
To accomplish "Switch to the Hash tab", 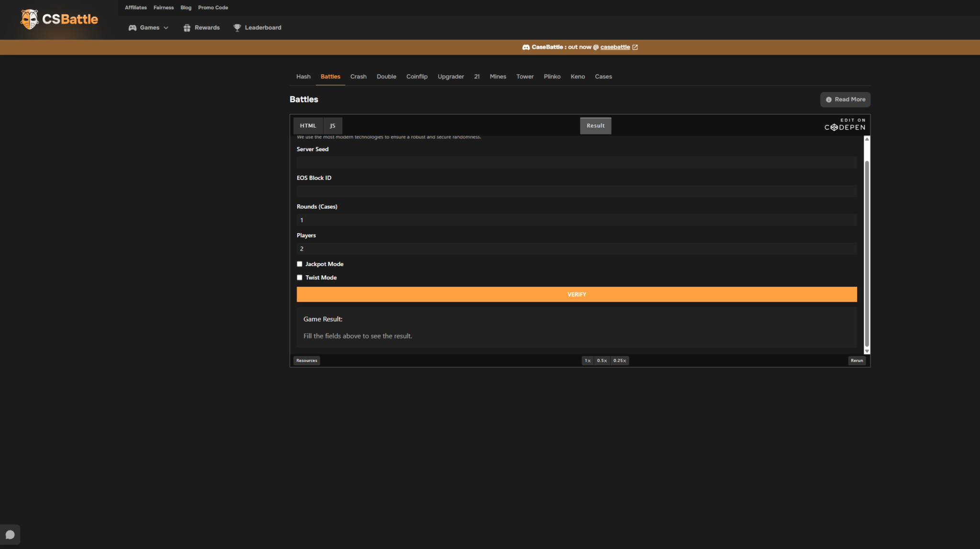I will click(x=303, y=77).
